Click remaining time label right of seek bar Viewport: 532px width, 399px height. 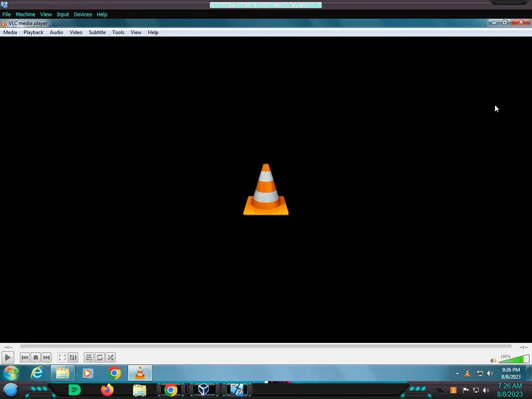click(x=523, y=347)
